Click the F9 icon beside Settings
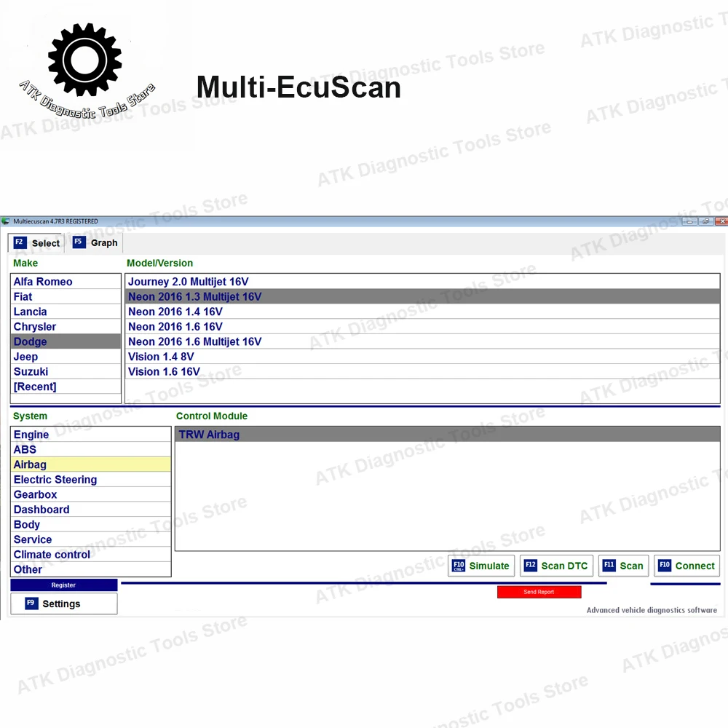Image resolution: width=728 pixels, height=728 pixels. (31, 603)
